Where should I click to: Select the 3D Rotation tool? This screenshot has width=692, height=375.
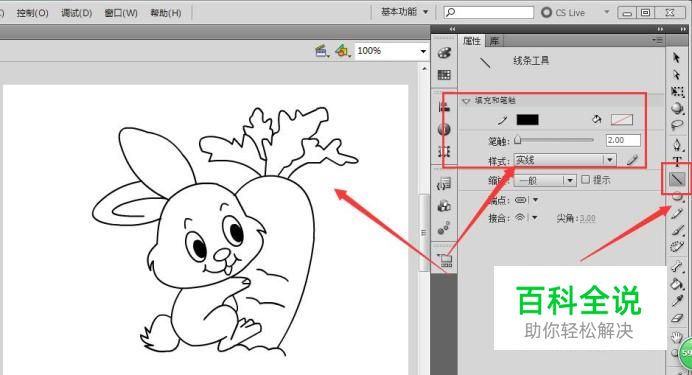[x=677, y=108]
